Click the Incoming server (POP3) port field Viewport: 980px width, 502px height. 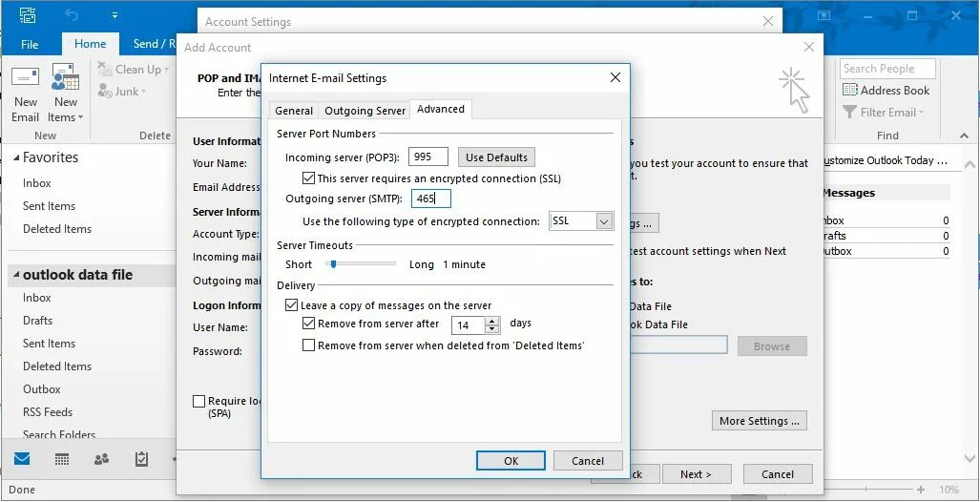[x=428, y=157]
